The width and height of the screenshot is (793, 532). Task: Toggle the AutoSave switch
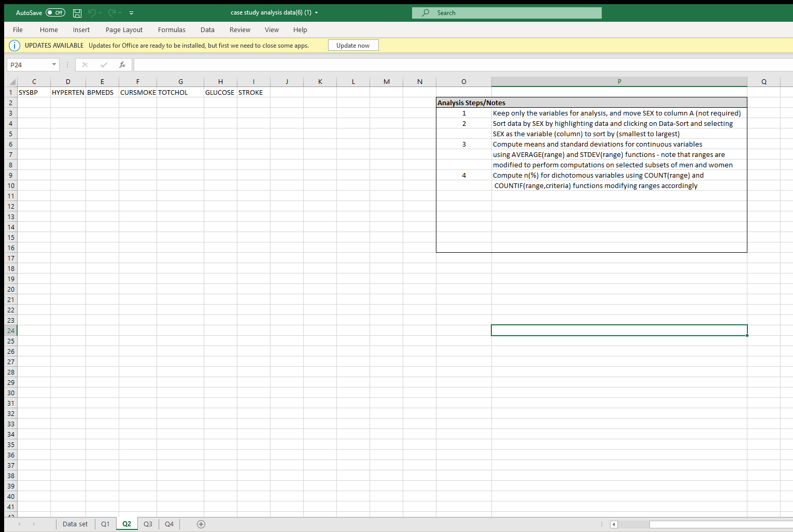tap(55, 12)
